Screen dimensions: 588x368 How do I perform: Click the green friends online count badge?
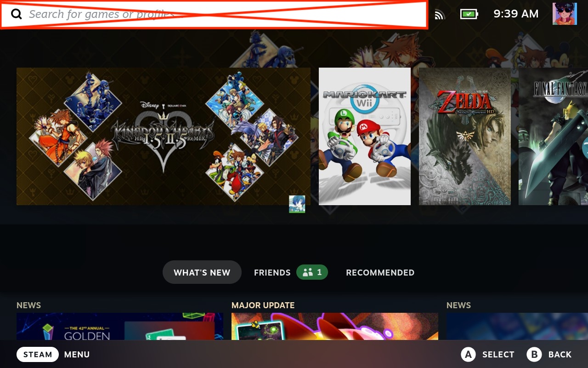312,272
